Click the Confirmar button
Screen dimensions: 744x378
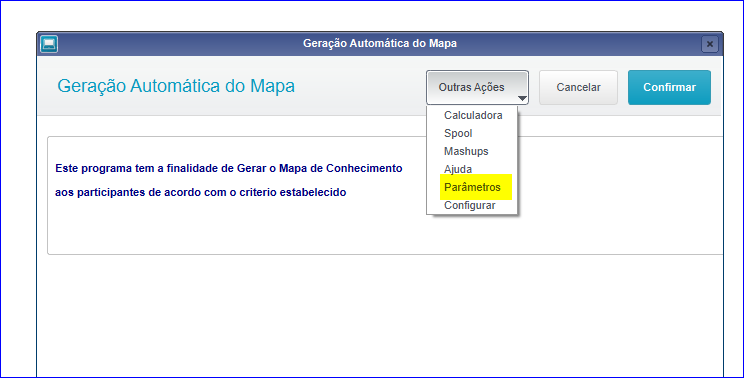(669, 87)
